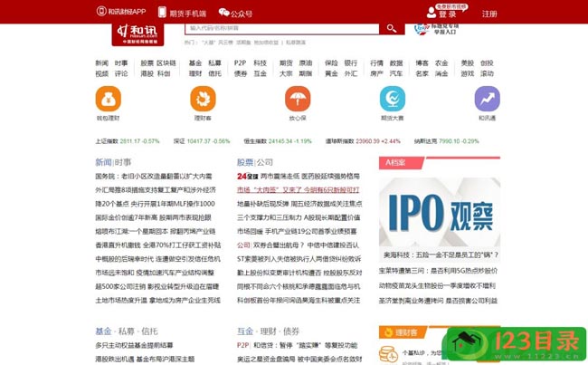Open the 公司 section heading link
588x365 pixels.
264,162
